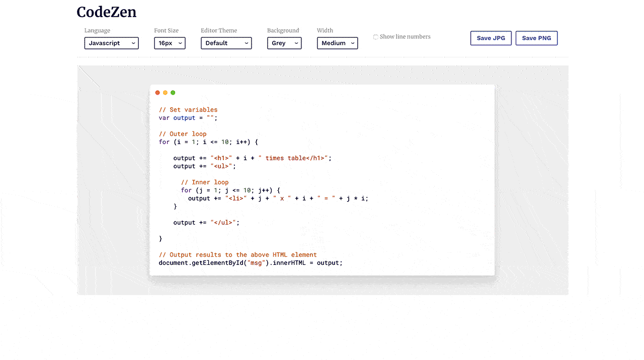Image resolution: width=644 pixels, height=360 pixels.
Task: Click the '// Output results' comment line
Action: point(237,255)
